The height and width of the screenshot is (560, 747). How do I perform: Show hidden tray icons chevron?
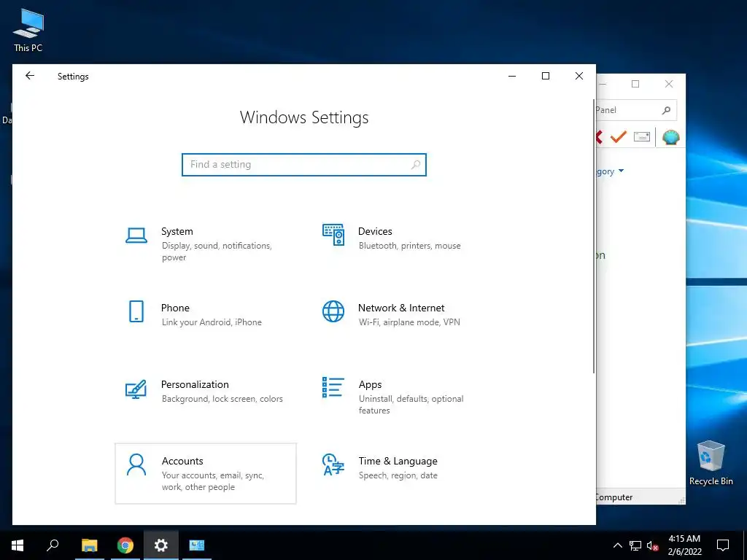[617, 545]
